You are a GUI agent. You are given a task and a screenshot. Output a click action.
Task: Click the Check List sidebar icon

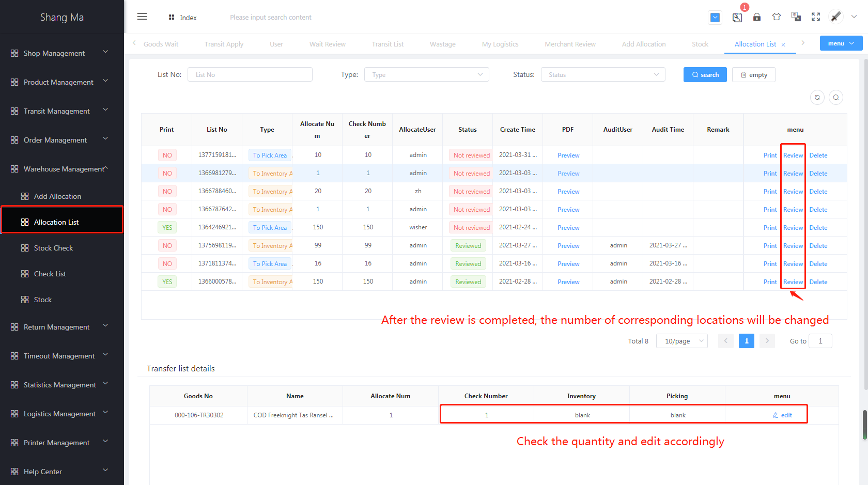[25, 274]
